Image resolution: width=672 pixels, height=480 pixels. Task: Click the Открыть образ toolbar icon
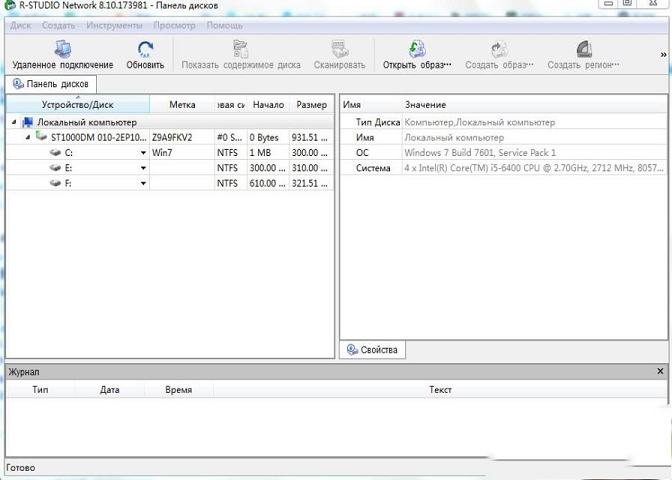pyautogui.click(x=417, y=49)
